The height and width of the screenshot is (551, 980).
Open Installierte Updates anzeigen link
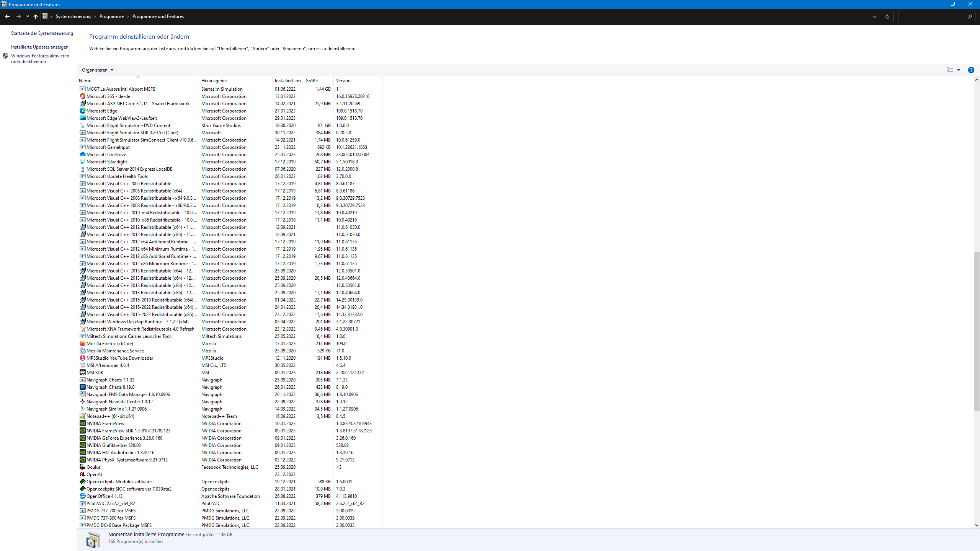coord(40,47)
